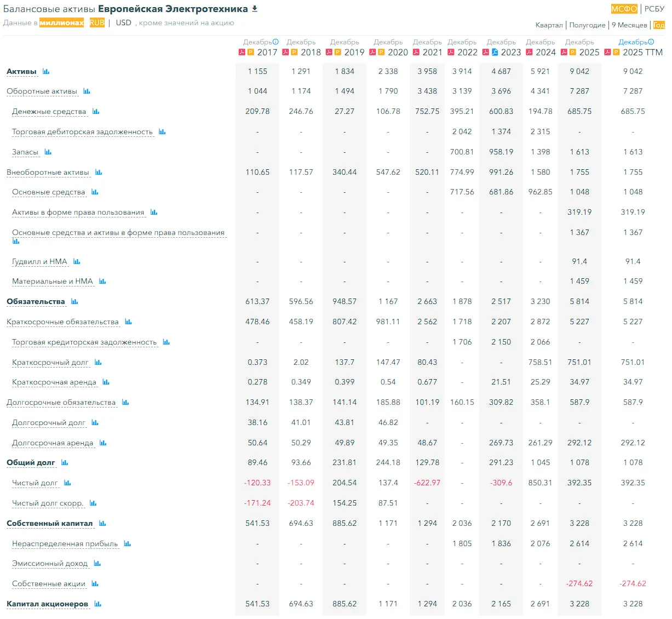
Task: Open the info icon beside Декабрь 2025 TTM
Action: pos(651,42)
